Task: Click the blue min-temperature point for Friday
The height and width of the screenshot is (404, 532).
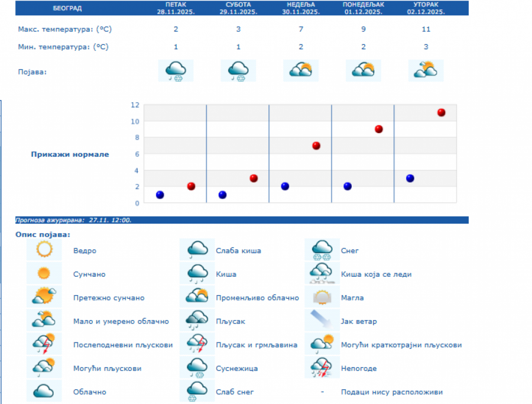Action: (160, 195)
